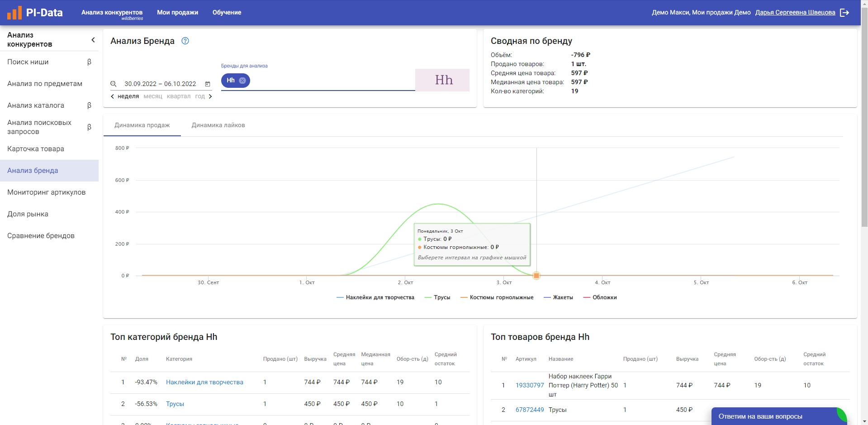Toggle Обложки legend series
This screenshot has width=868, height=425.
coord(600,297)
